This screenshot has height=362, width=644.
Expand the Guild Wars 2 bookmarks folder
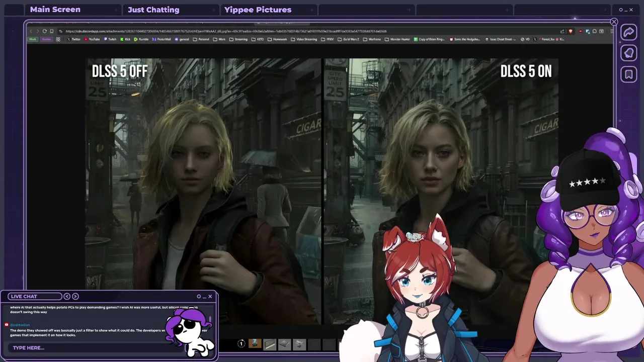(x=348, y=39)
